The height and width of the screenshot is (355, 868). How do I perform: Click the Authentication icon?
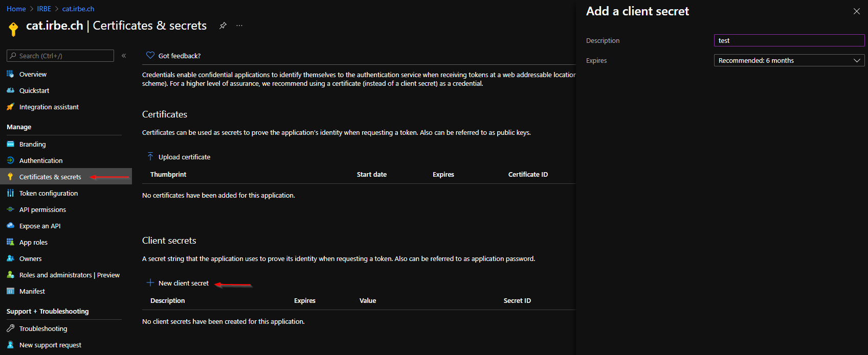tap(10, 160)
